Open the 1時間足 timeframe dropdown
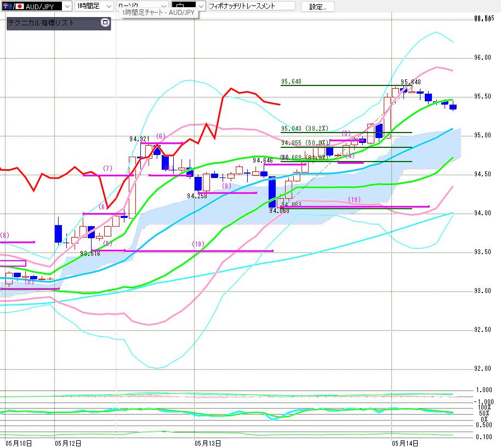 pyautogui.click(x=94, y=6)
